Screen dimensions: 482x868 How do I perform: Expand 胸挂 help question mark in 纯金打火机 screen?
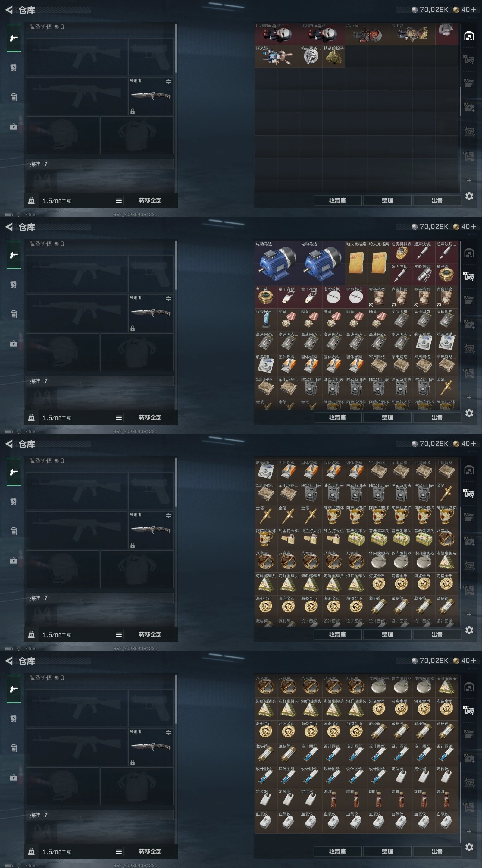(x=46, y=598)
